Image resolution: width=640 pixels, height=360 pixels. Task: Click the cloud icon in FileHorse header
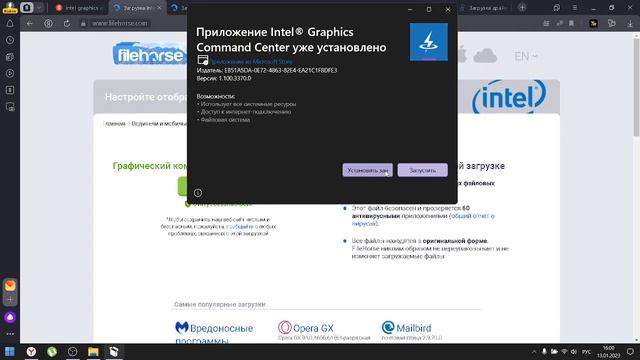(x=485, y=56)
